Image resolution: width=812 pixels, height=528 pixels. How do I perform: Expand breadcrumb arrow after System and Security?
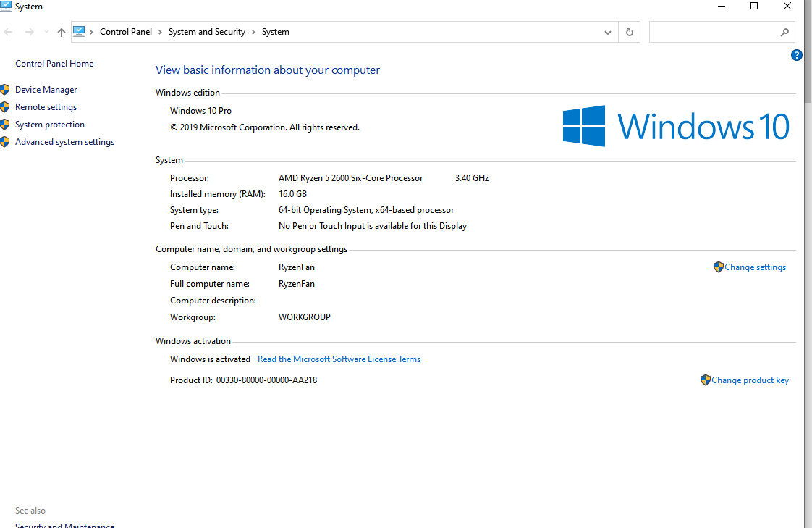(253, 32)
